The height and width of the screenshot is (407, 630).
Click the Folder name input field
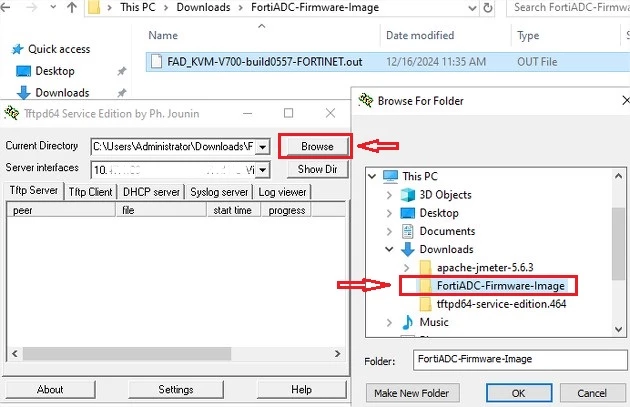point(520,360)
